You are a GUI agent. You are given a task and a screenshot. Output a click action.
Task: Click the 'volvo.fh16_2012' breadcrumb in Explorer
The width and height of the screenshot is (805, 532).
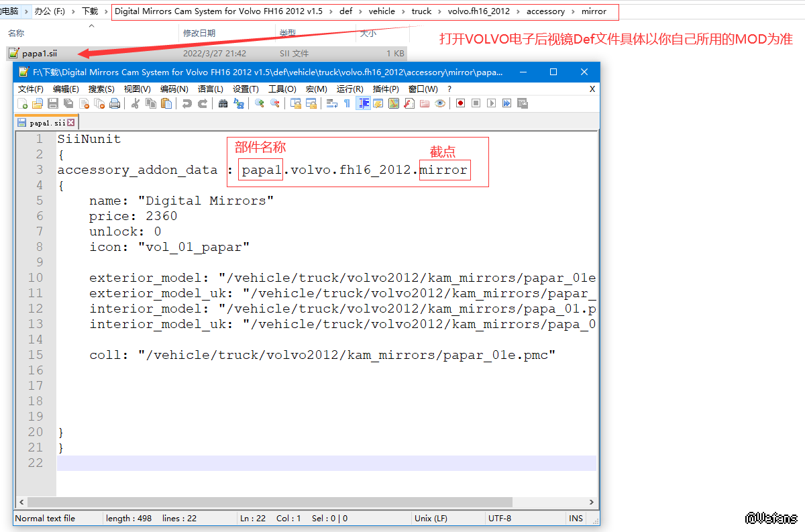coord(480,11)
